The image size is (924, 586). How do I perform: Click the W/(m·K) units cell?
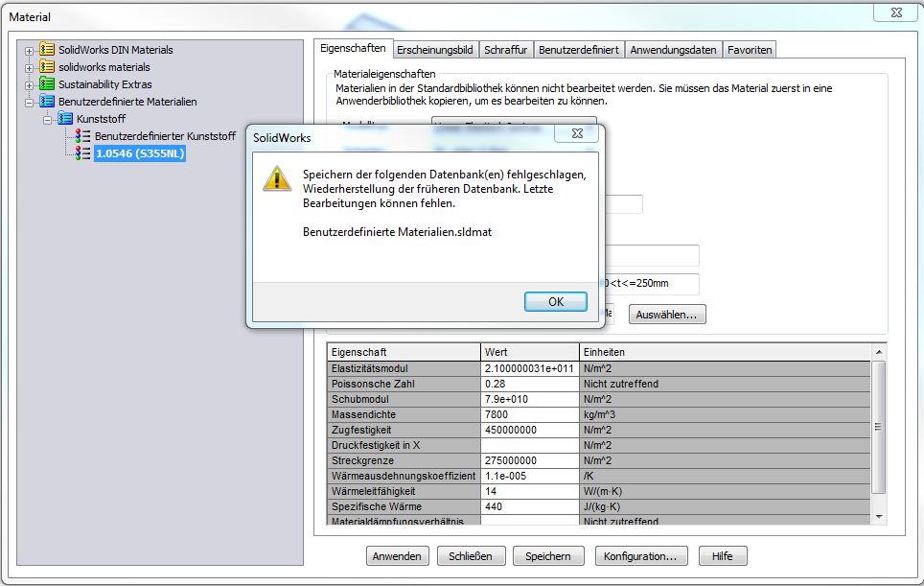725,491
